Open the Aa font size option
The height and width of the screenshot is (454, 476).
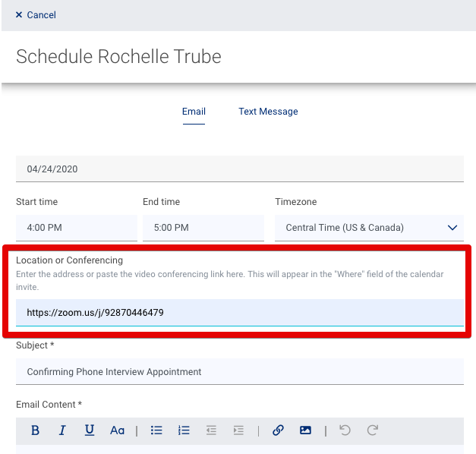(117, 430)
